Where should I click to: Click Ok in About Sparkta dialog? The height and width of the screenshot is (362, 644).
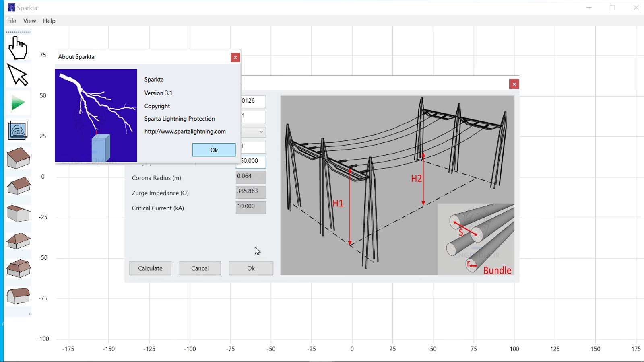(214, 150)
